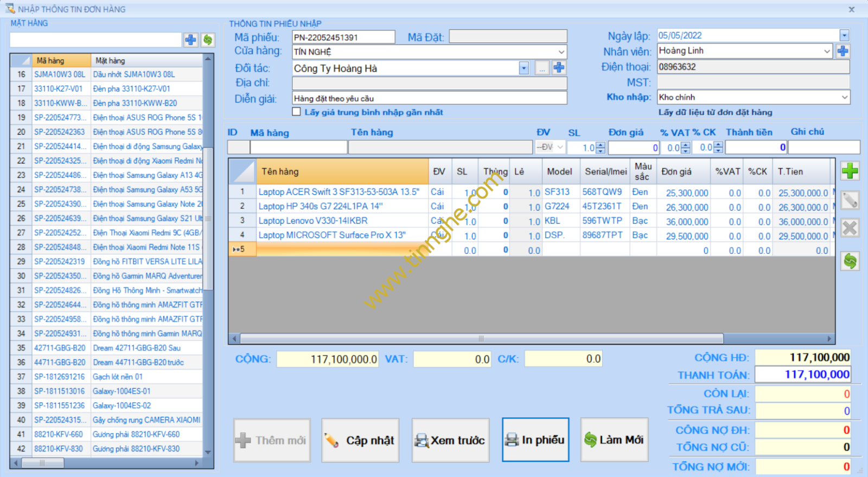Open the Kho nhập dropdown
Image resolution: width=868 pixels, height=477 pixels.
[x=845, y=98]
